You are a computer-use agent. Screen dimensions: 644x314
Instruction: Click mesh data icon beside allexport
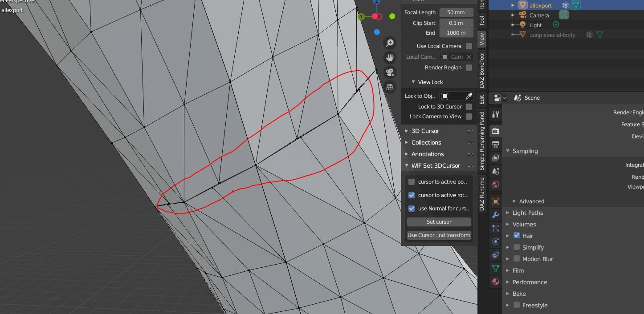[x=576, y=5]
